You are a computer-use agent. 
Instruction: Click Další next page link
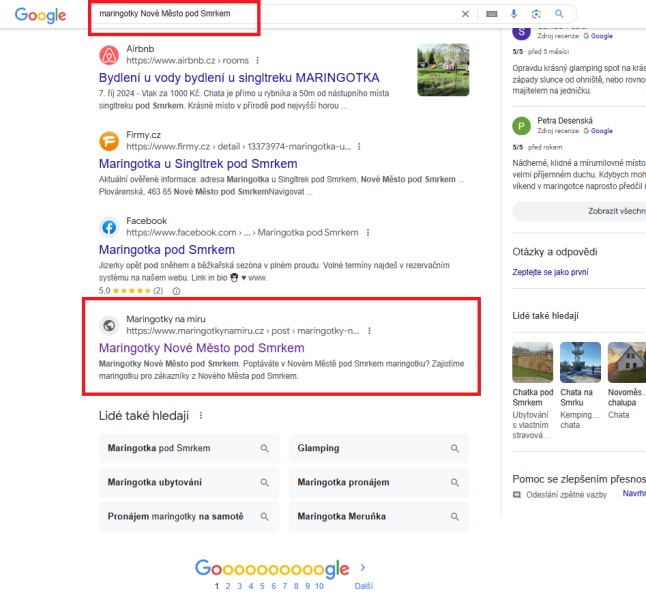coord(364,586)
